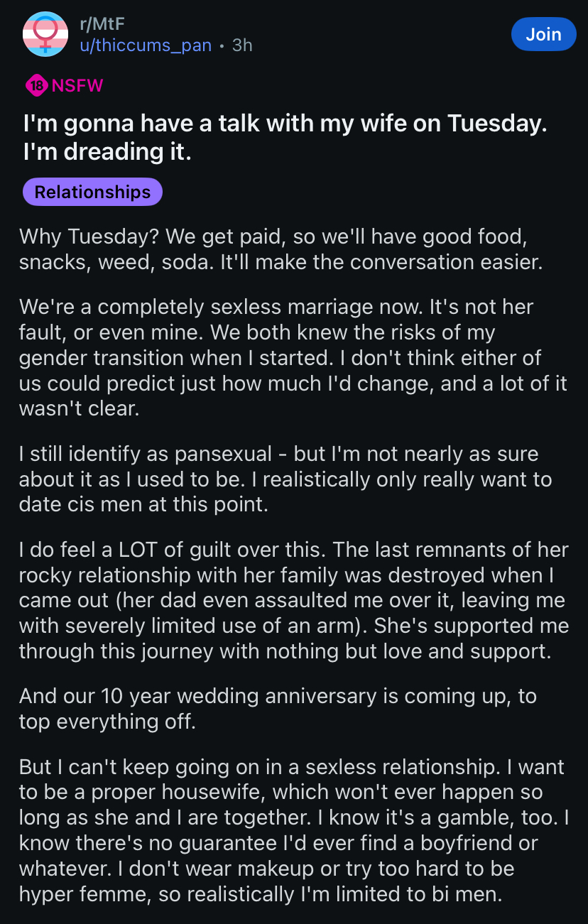Open the r/MtF subreddit name link
This screenshot has height=924, width=588.
[x=98, y=23]
